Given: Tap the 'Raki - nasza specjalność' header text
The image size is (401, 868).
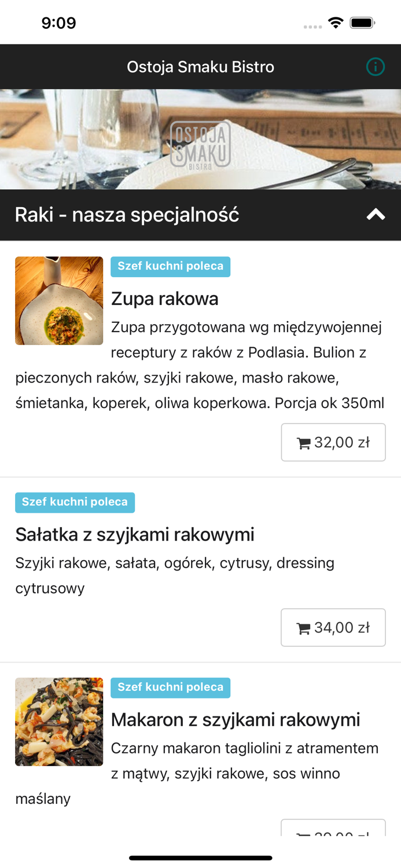Looking at the screenshot, I should [x=127, y=214].
